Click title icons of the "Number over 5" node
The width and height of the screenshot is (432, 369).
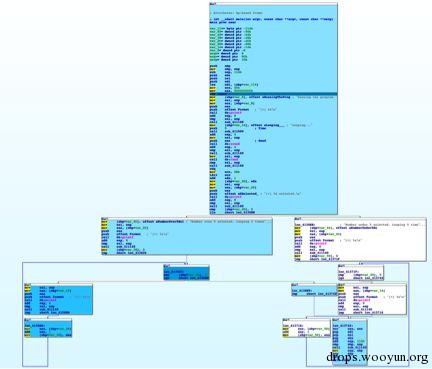tap(105, 219)
